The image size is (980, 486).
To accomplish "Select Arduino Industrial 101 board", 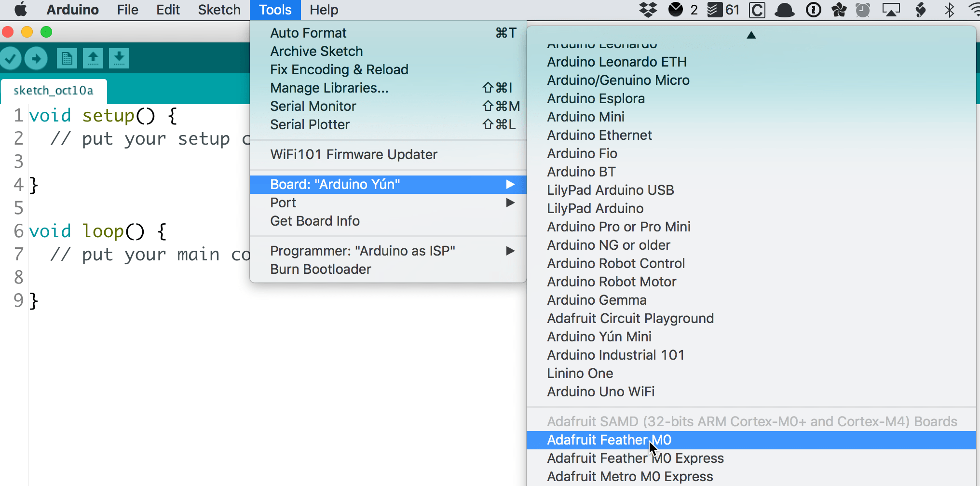I will [x=751, y=355].
